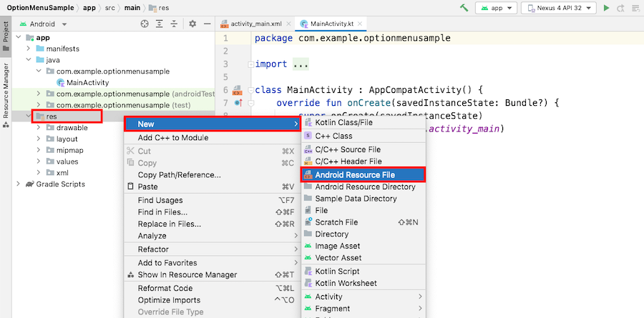Select C/C++ Header File
The height and width of the screenshot is (318, 644).
pos(364,162)
